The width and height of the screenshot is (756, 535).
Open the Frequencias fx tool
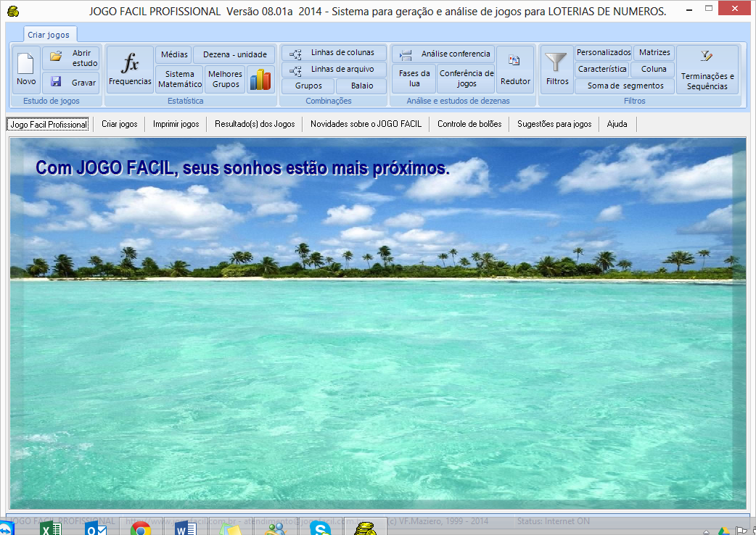pos(130,70)
